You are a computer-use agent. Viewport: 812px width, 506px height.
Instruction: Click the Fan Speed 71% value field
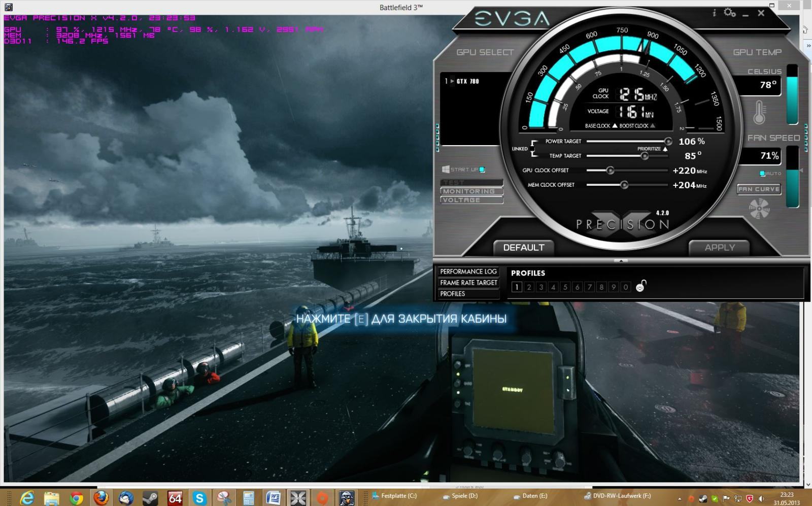point(760,156)
